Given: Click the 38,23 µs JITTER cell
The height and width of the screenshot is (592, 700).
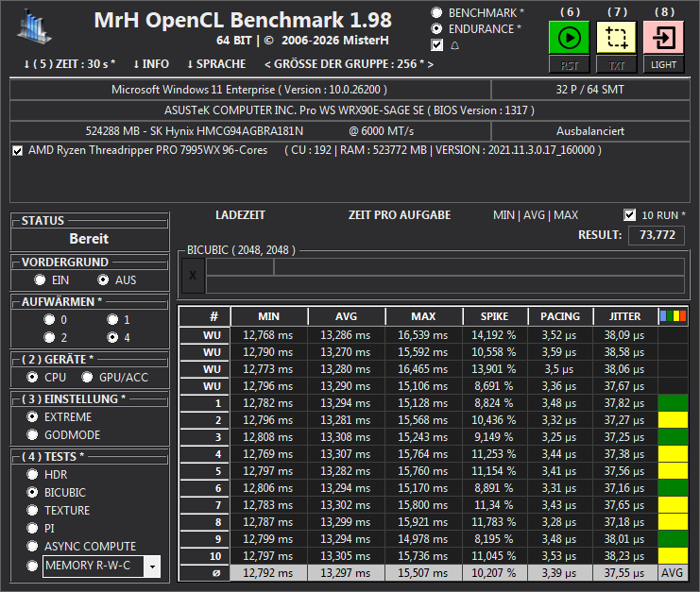Looking at the screenshot, I should [x=625, y=556].
